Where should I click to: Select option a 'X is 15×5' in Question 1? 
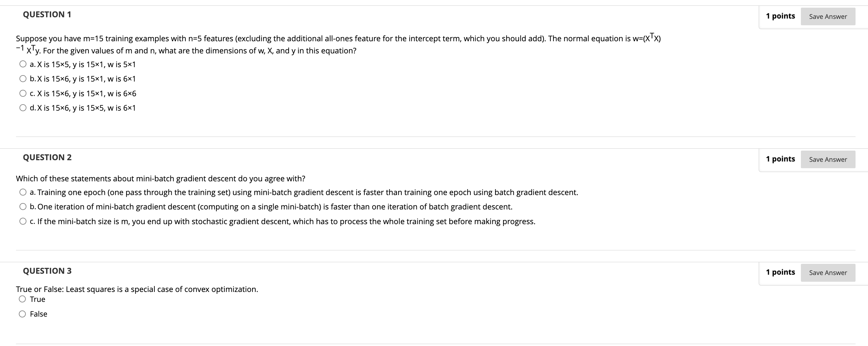point(23,64)
